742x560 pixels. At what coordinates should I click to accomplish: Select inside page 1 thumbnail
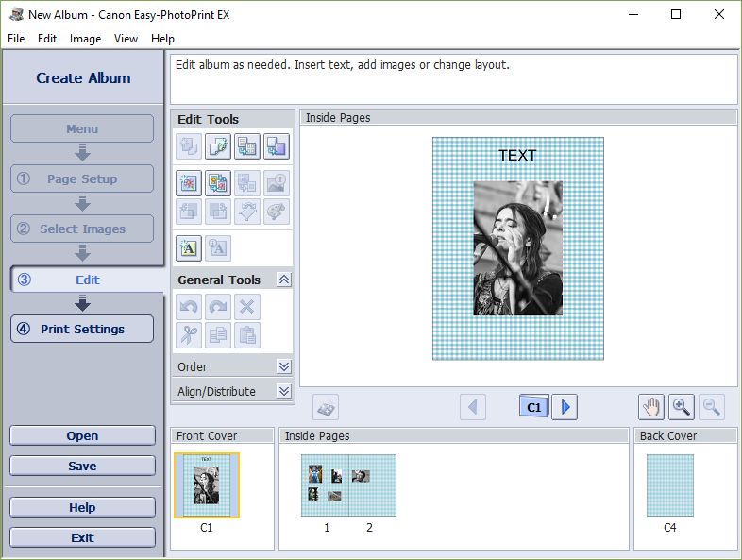coord(325,485)
